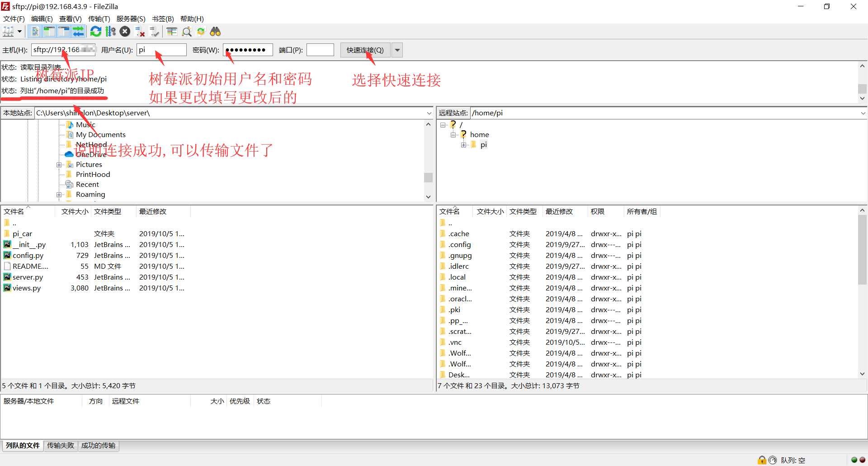Select the config.py file icon
This screenshot has height=466, width=868.
(x=7, y=255)
